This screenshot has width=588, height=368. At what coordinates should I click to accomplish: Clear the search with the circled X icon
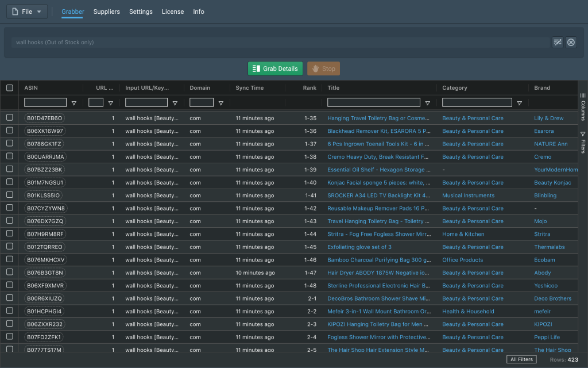pyautogui.click(x=571, y=42)
